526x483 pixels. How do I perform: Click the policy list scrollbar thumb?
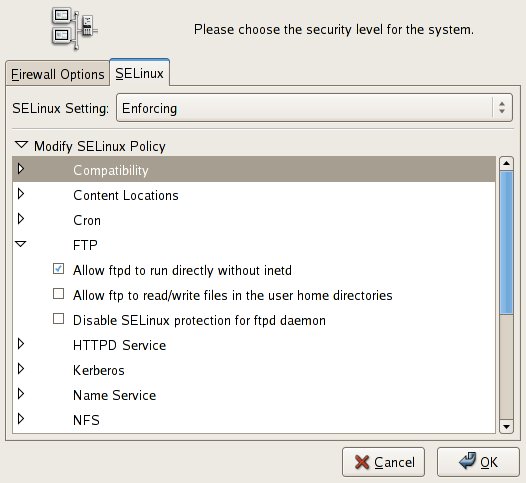pyautogui.click(x=506, y=243)
